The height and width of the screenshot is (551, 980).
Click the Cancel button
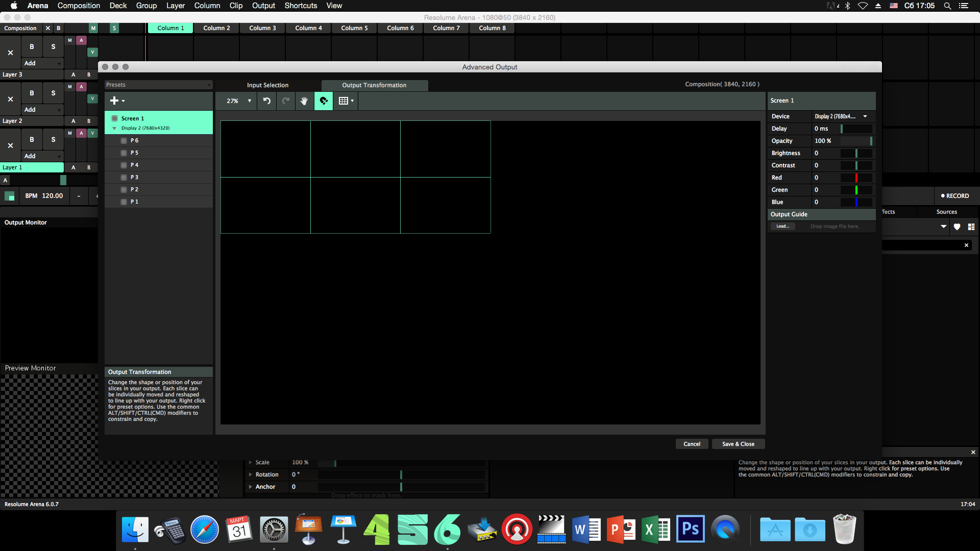point(692,444)
